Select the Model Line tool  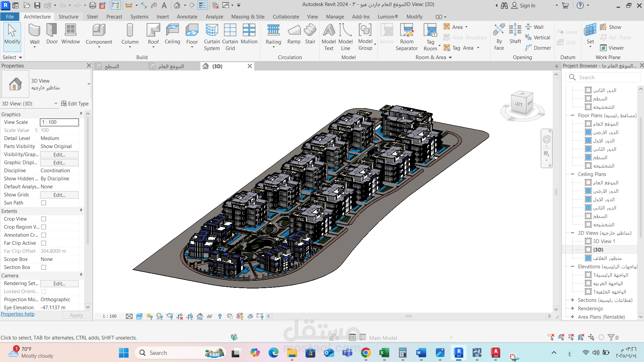pyautogui.click(x=346, y=37)
